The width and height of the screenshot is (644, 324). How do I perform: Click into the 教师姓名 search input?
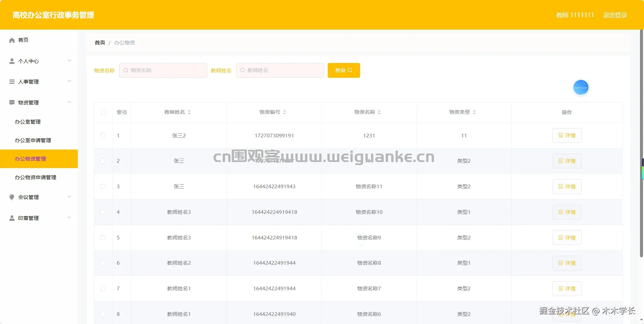point(280,70)
